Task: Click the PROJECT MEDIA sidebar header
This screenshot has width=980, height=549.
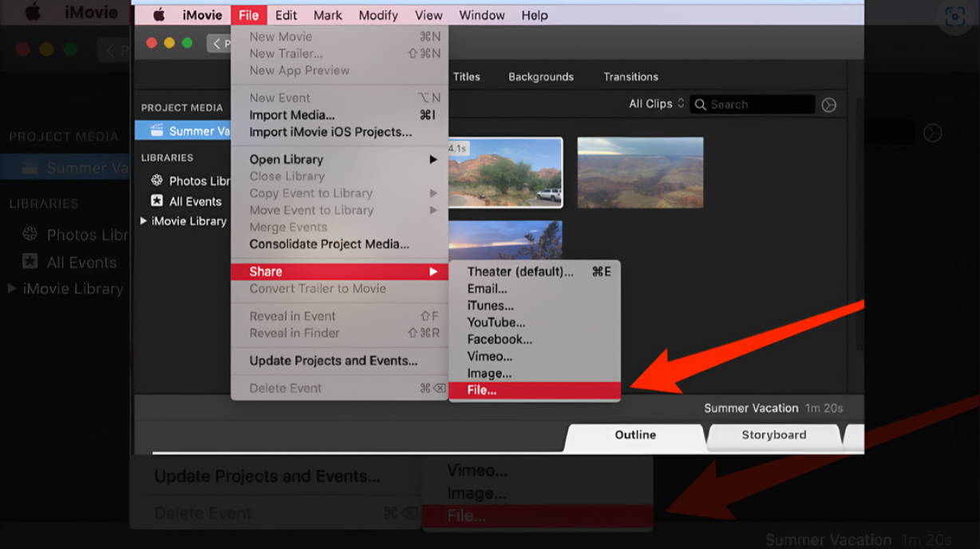Action: 182,108
